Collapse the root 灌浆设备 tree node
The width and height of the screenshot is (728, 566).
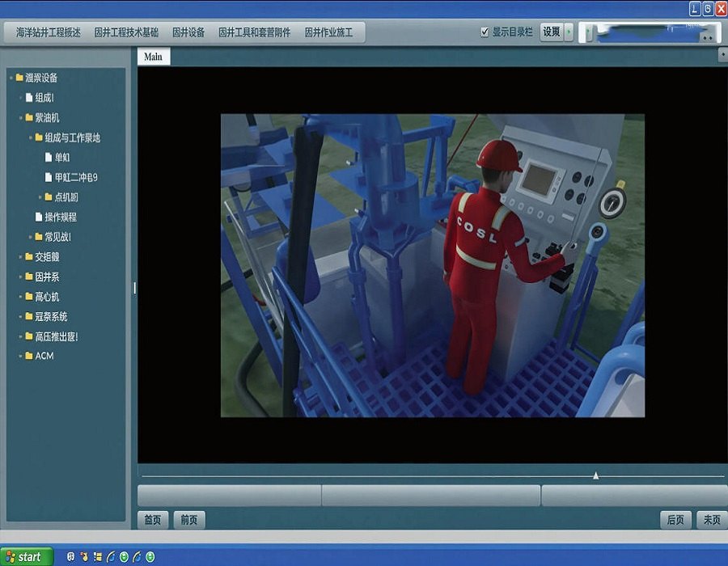11,78
